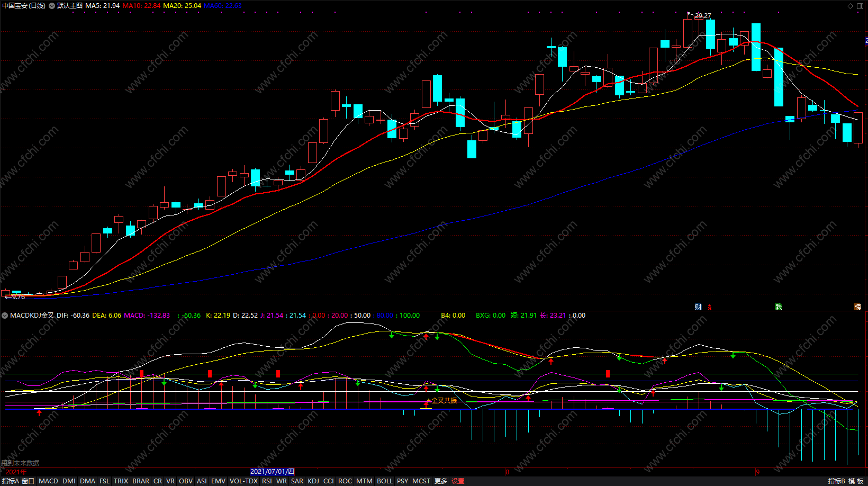
Task: Click the 长: 23.21 value
Action: 553,316
